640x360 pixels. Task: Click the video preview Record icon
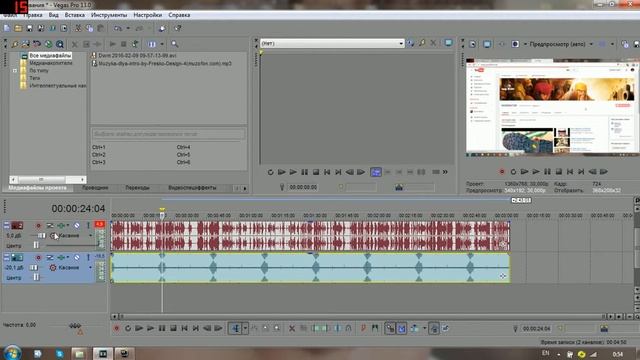(x=502, y=172)
